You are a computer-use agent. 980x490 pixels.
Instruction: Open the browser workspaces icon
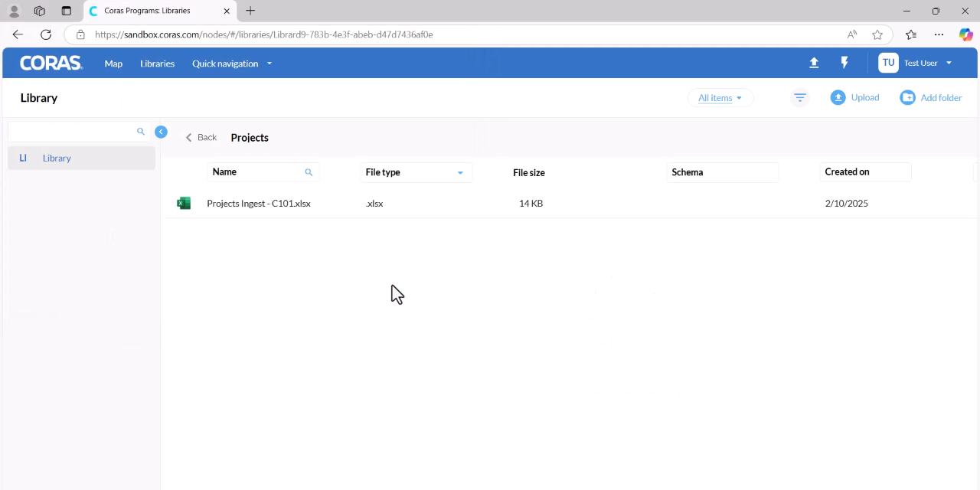(x=40, y=11)
